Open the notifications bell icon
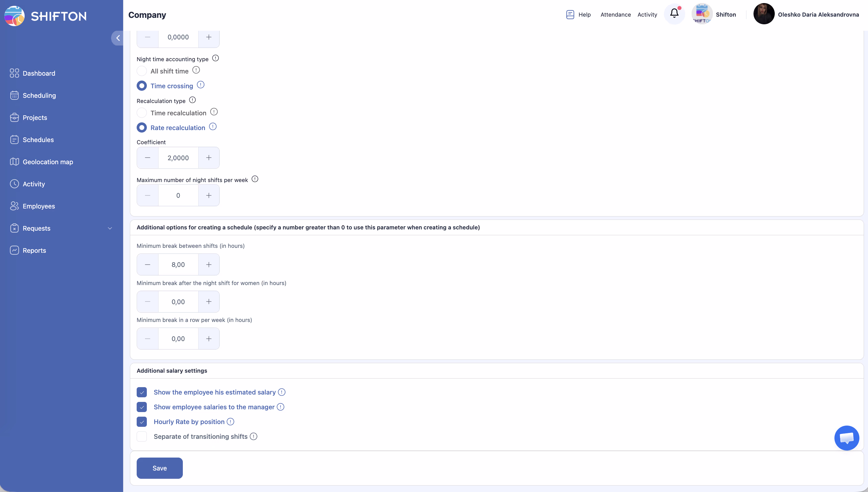The image size is (868, 492). pos(674,14)
